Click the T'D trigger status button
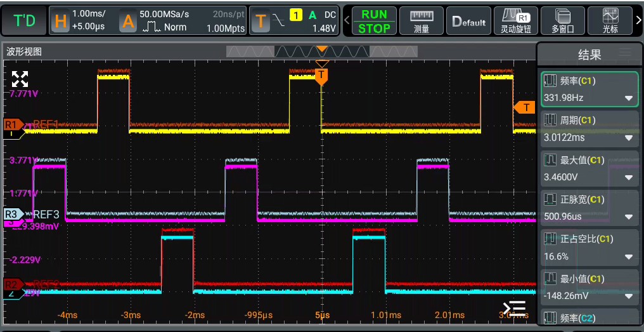644x332 pixels. coord(24,20)
